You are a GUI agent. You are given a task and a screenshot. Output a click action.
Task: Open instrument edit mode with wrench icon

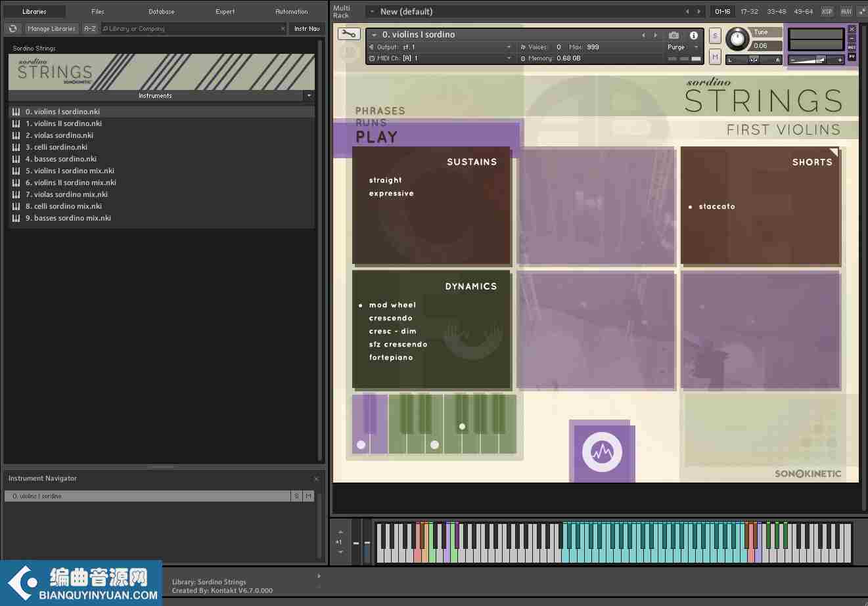(349, 34)
